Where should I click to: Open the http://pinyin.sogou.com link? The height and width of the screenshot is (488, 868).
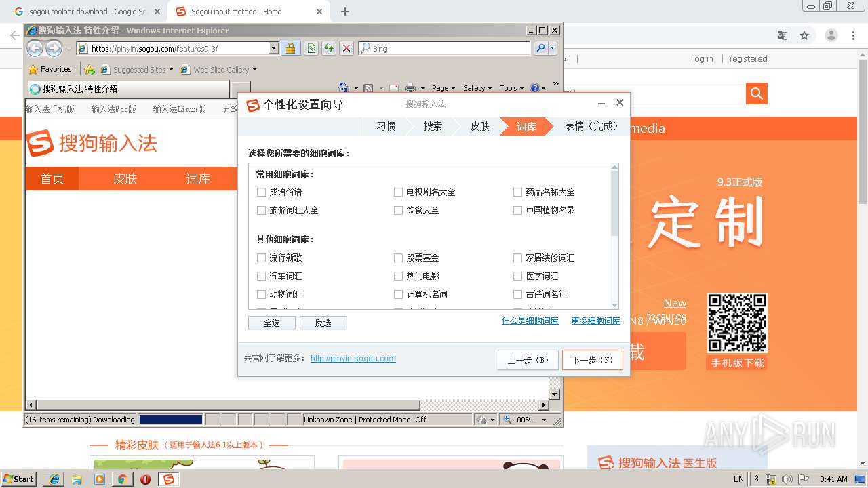click(353, 359)
